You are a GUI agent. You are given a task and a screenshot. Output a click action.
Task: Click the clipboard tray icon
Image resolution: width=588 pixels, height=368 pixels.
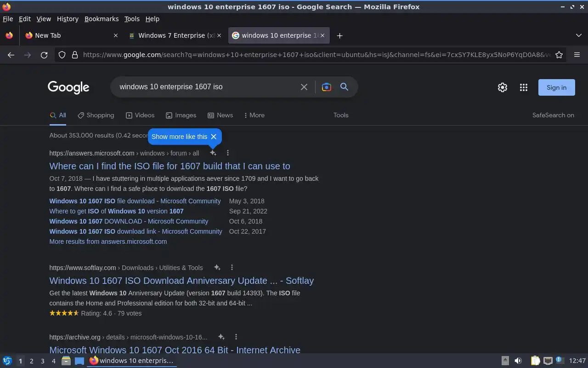(x=535, y=361)
